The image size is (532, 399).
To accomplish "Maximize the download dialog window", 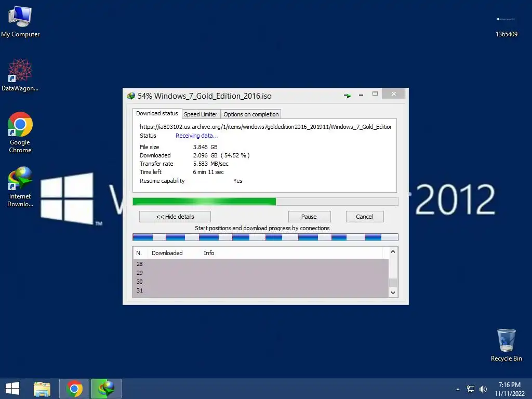I will point(375,94).
